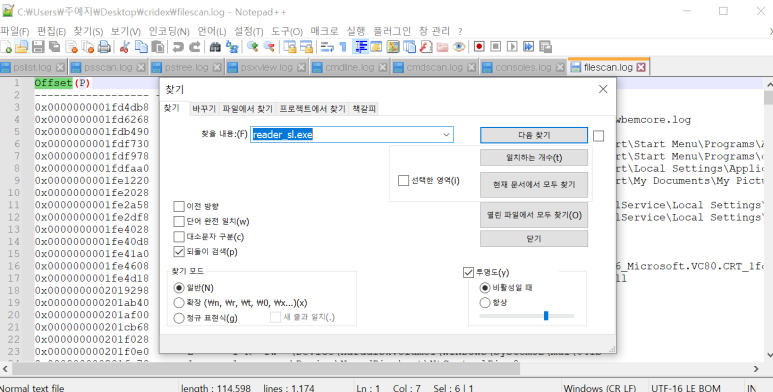The width and height of the screenshot is (773, 392).
Task: Select the 항상 transparency radio
Action: (485, 302)
